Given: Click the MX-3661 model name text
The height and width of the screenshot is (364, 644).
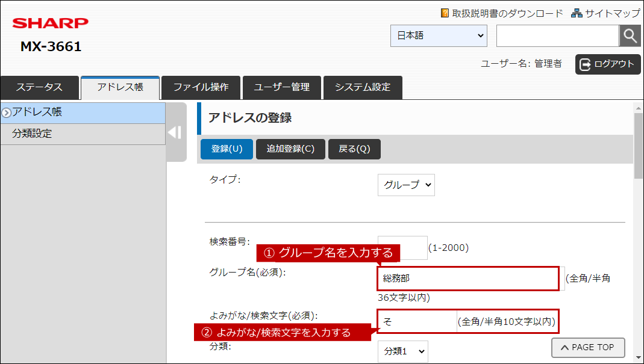Looking at the screenshot, I should point(51,47).
